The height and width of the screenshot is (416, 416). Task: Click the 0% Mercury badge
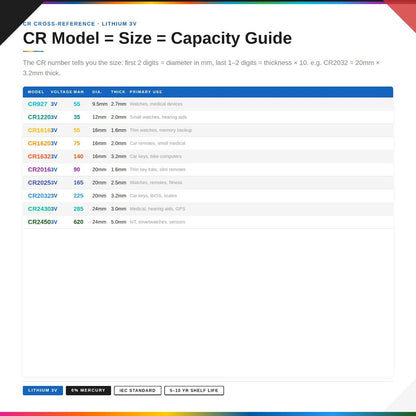[x=88, y=390]
